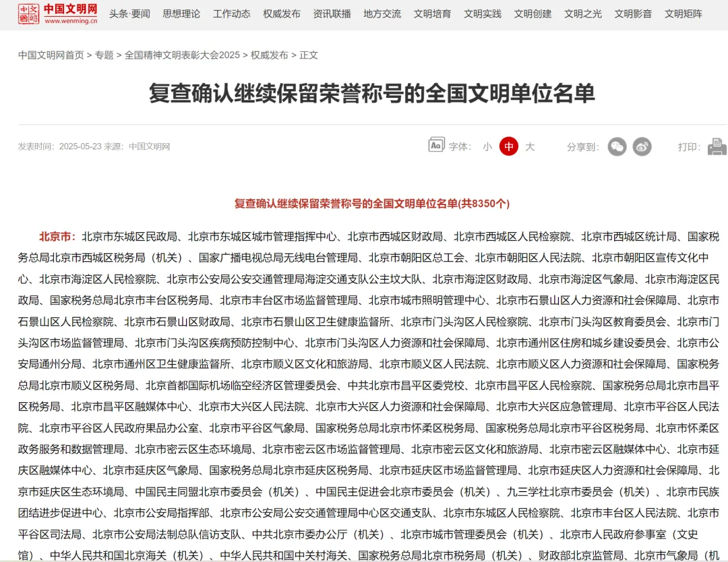
Task: Set font size to 小 (small)
Action: [x=487, y=147]
